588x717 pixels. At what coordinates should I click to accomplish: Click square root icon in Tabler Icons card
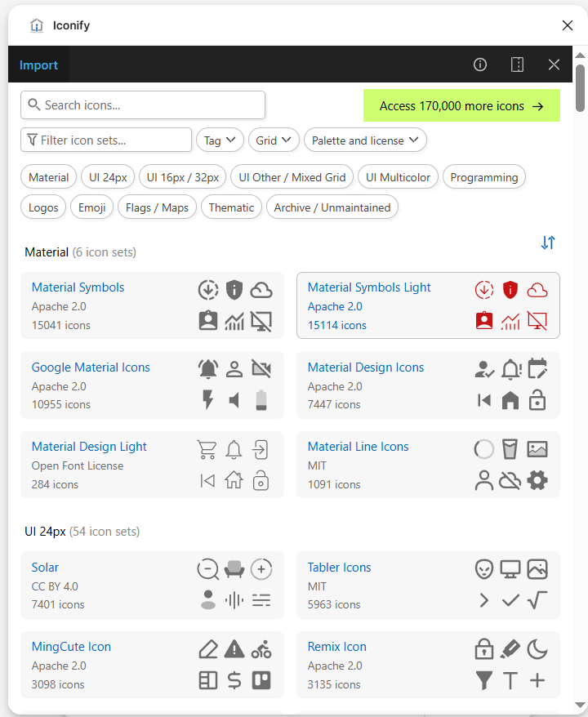tap(537, 600)
